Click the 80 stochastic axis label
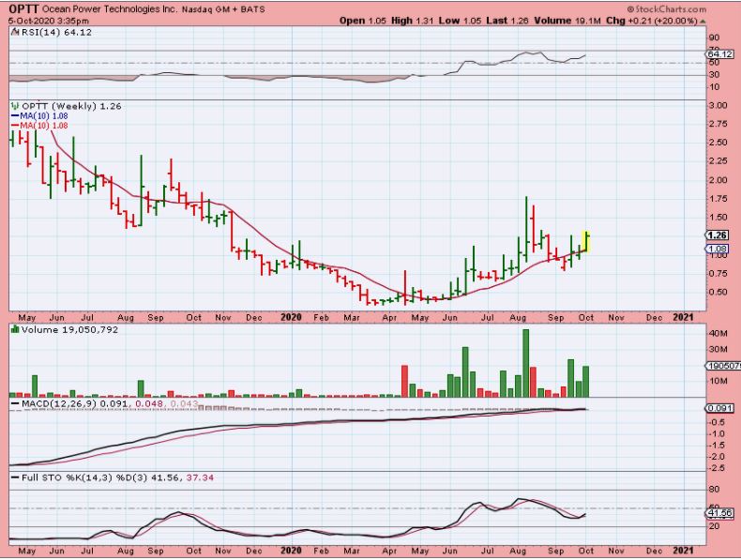 tap(714, 490)
